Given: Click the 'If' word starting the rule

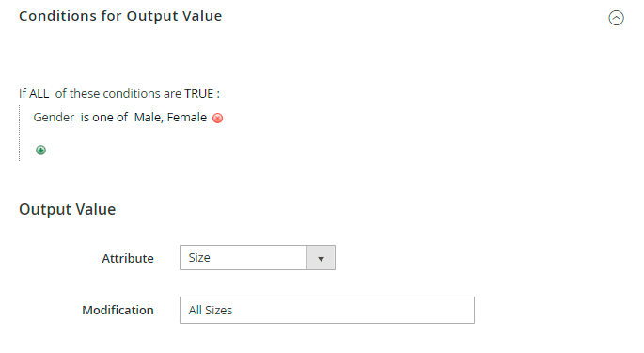Looking at the screenshot, I should pyautogui.click(x=23, y=94).
